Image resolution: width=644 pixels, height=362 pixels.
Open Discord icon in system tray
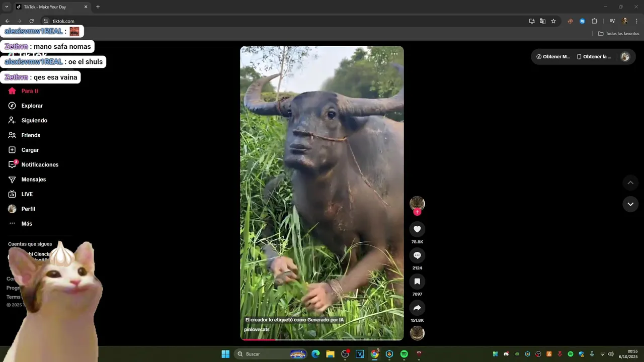506,354
